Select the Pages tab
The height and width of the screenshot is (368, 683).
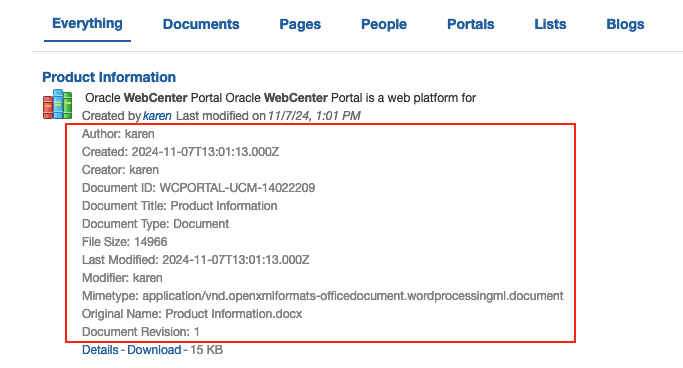(300, 24)
